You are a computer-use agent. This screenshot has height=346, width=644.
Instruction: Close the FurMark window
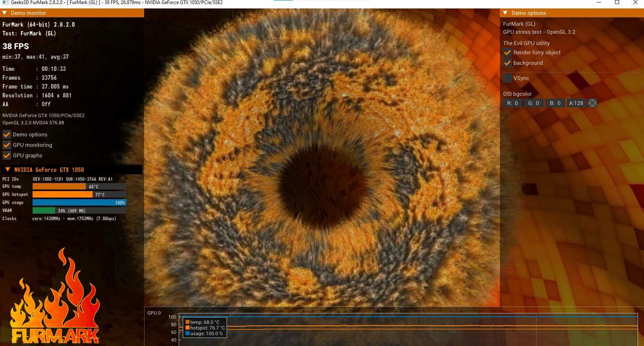(635, 2)
